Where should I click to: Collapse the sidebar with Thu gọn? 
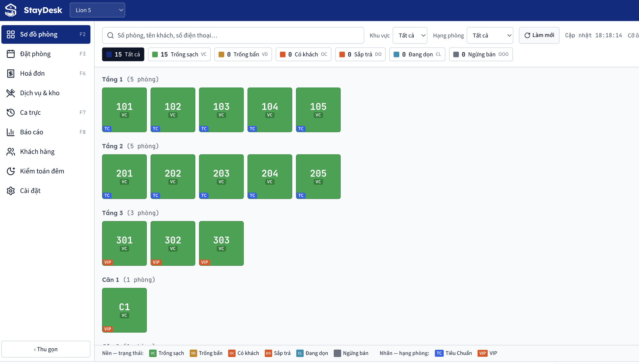click(46, 349)
